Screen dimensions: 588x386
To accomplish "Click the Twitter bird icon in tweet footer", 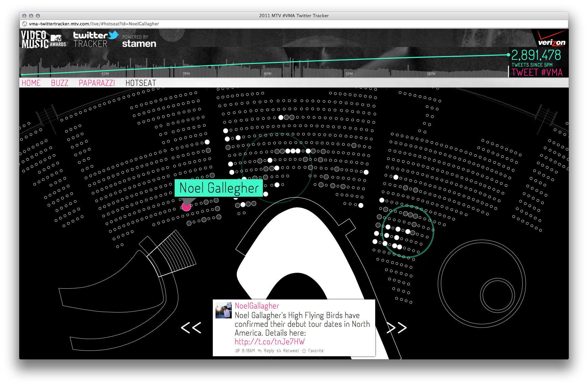I will click(238, 351).
